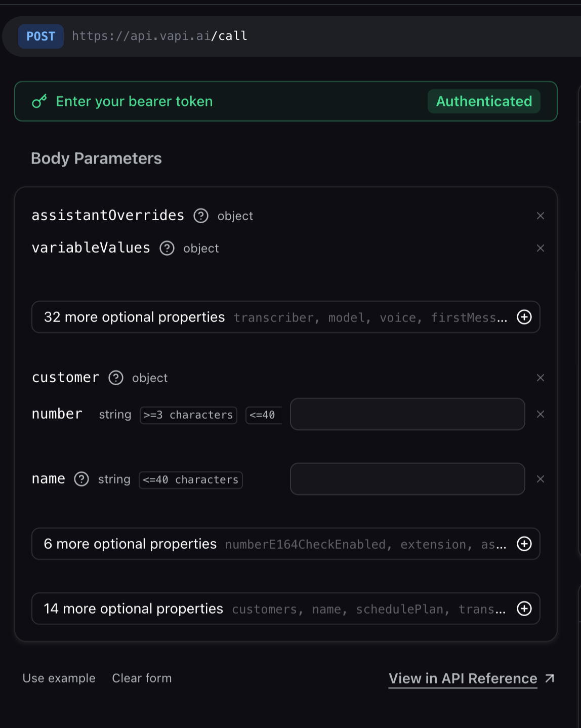Remove the assistantOverrides property

[x=541, y=216]
